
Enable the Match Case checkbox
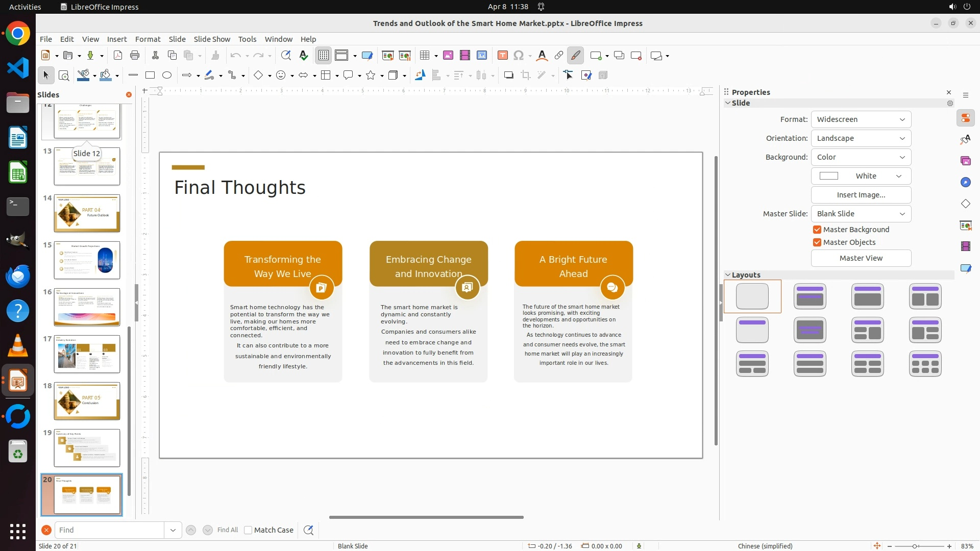click(248, 530)
